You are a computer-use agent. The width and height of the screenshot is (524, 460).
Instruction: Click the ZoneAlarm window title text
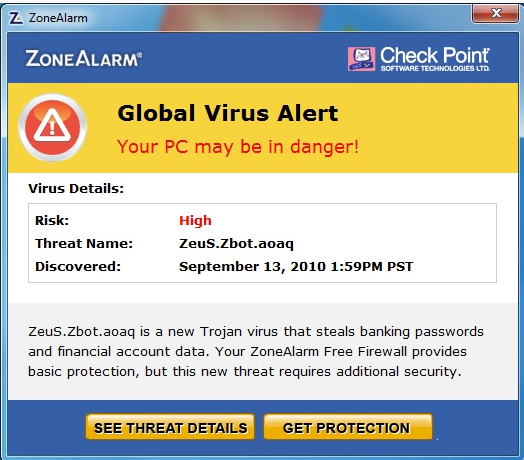58,18
